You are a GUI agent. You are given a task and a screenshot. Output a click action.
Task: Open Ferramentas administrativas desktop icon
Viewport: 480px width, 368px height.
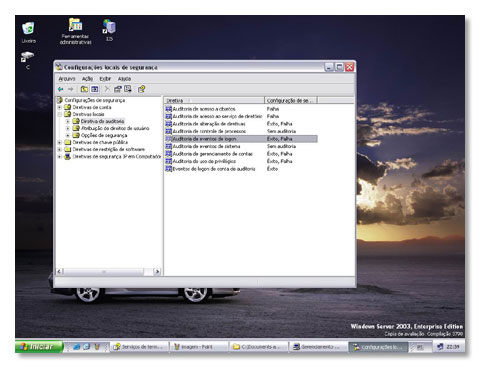tap(76, 32)
